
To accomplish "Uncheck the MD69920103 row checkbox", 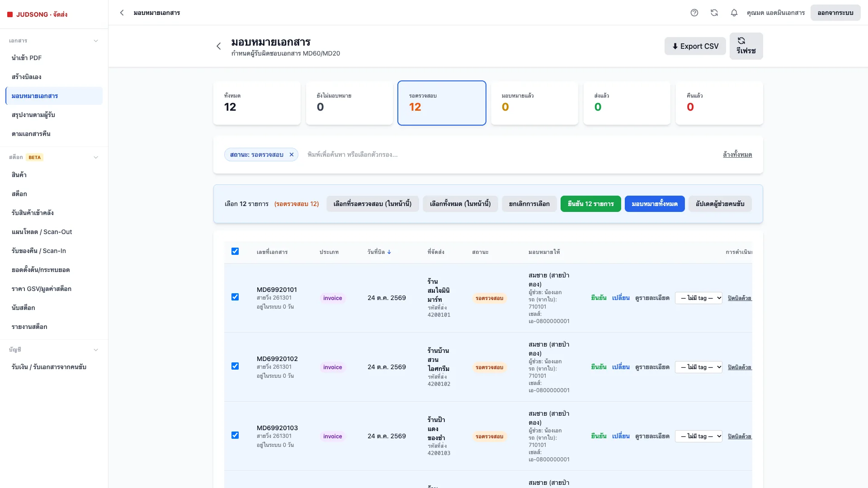I will 235,435.
